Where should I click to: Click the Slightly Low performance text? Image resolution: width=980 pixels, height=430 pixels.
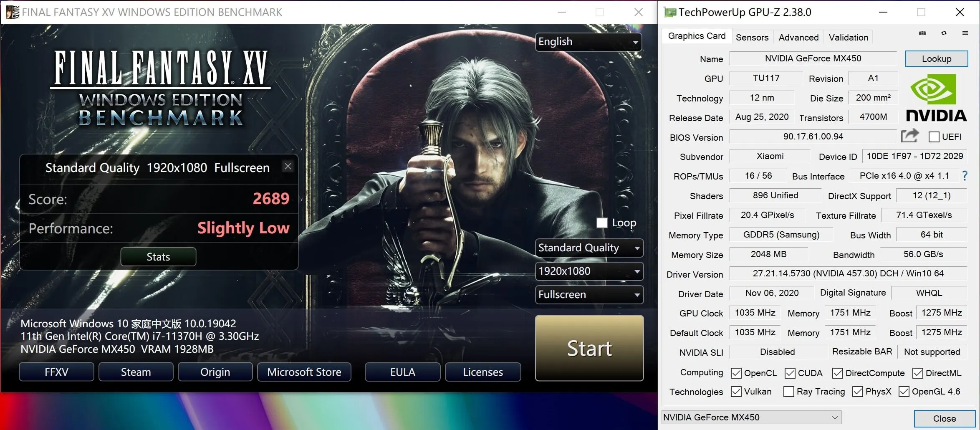243,228
